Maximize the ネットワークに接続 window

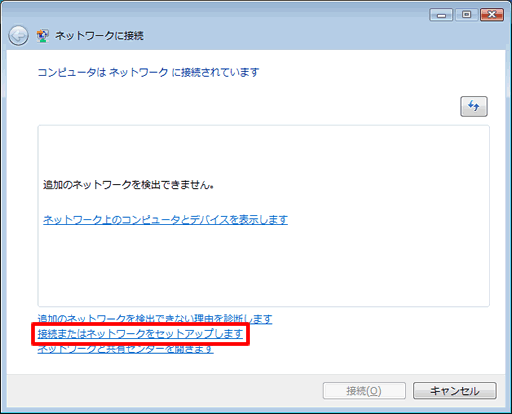point(466,15)
